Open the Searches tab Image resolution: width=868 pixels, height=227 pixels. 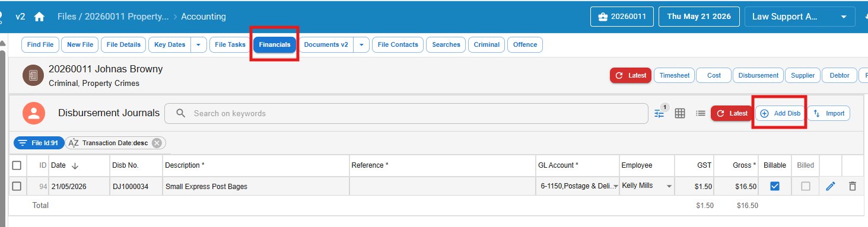pyautogui.click(x=446, y=44)
